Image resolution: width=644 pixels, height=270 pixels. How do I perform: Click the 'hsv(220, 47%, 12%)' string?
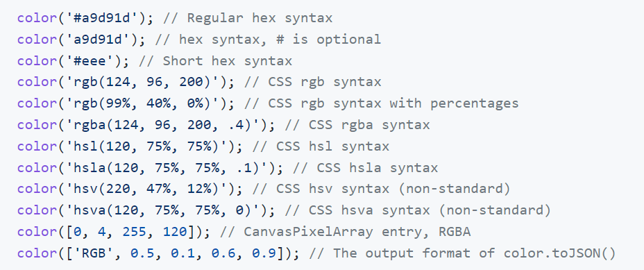click(x=146, y=189)
